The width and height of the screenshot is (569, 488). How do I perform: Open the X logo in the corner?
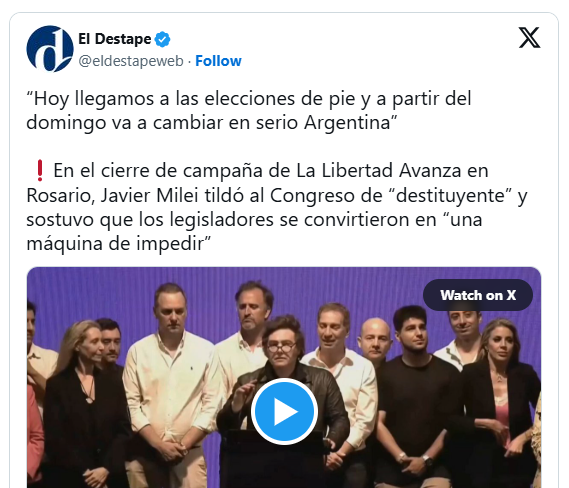(x=529, y=37)
